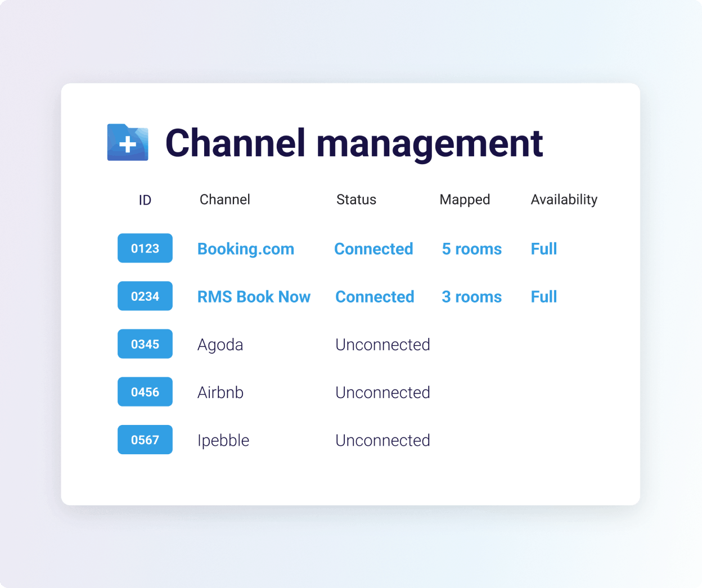Image resolution: width=702 pixels, height=588 pixels.
Task: Select the Agoda channel name
Action: [x=220, y=345]
